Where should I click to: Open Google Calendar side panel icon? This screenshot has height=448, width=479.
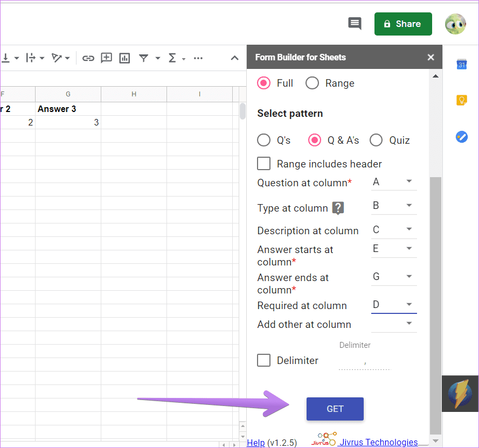(462, 65)
